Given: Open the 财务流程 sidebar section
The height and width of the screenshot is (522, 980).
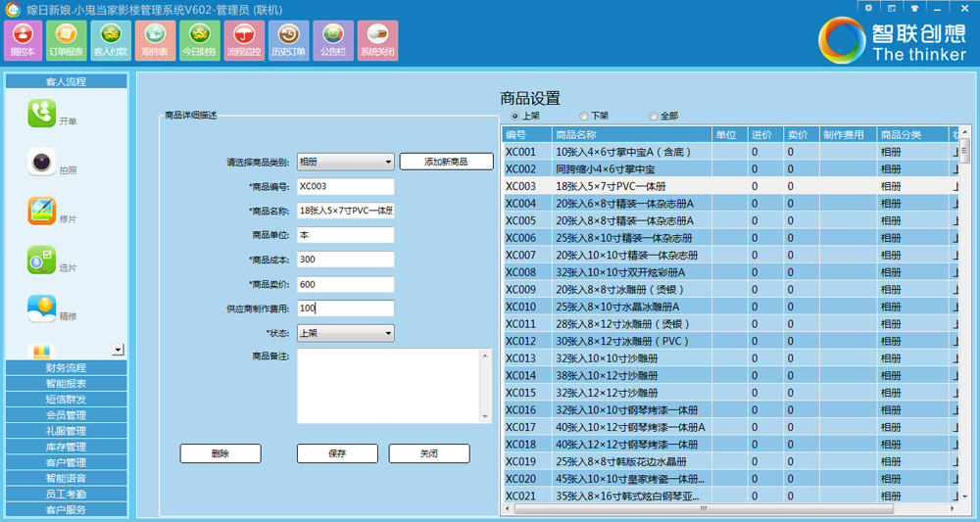Looking at the screenshot, I should click(67, 368).
